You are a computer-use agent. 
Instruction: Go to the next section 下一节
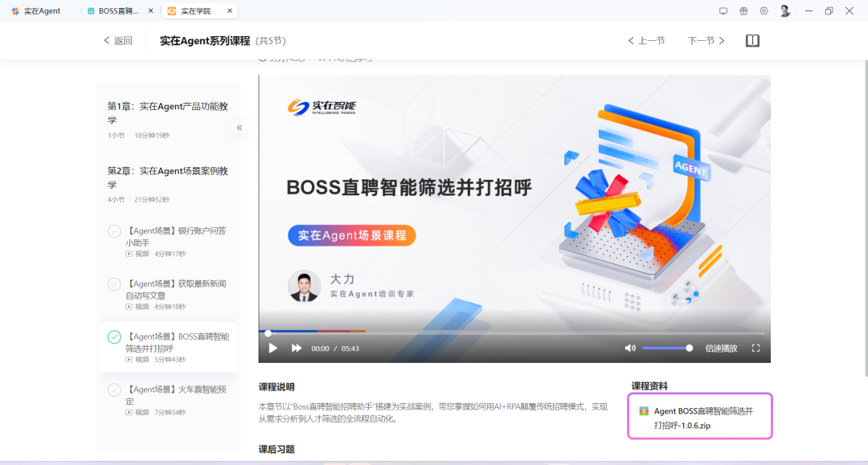706,40
